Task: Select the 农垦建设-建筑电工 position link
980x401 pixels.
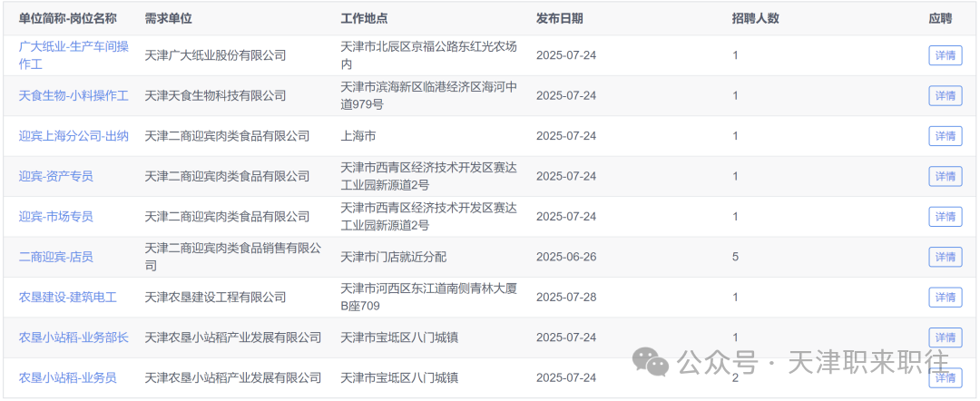Action: pos(67,297)
